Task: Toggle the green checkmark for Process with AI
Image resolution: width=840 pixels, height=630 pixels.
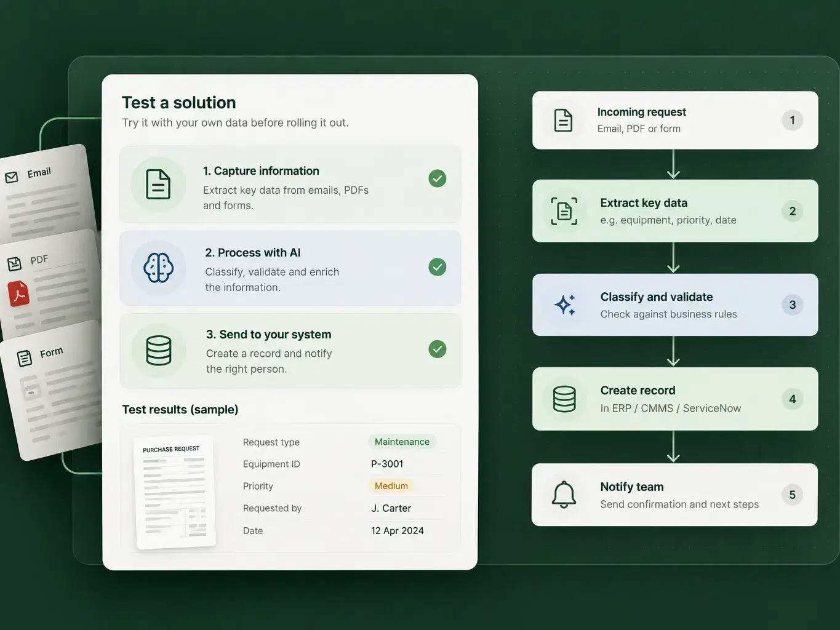Action: pyautogui.click(x=438, y=267)
